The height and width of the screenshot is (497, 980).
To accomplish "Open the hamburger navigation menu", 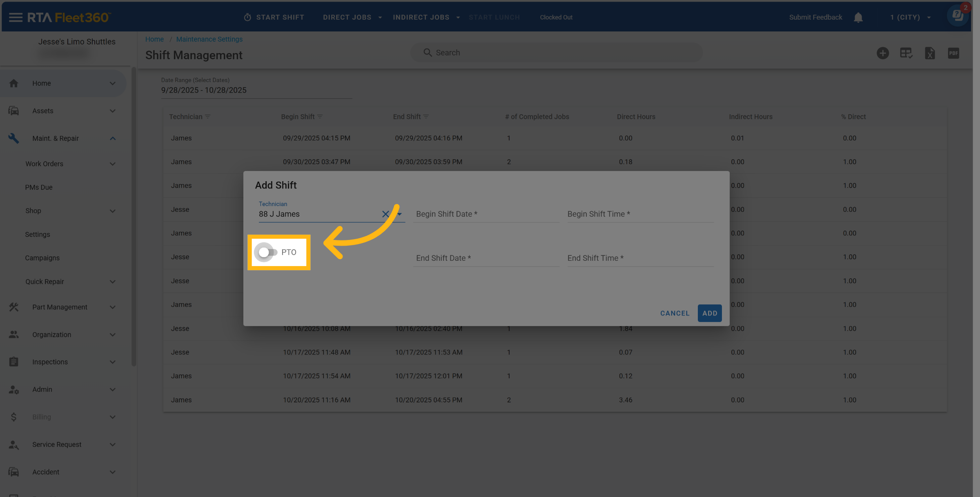I will click(16, 17).
